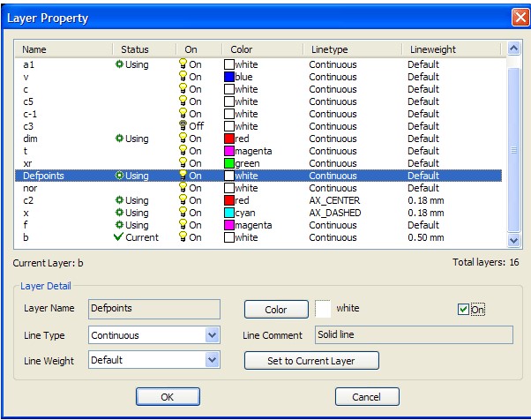Click the blue color swatch of layer v
This screenshot has width=531, height=420.
coord(228,77)
